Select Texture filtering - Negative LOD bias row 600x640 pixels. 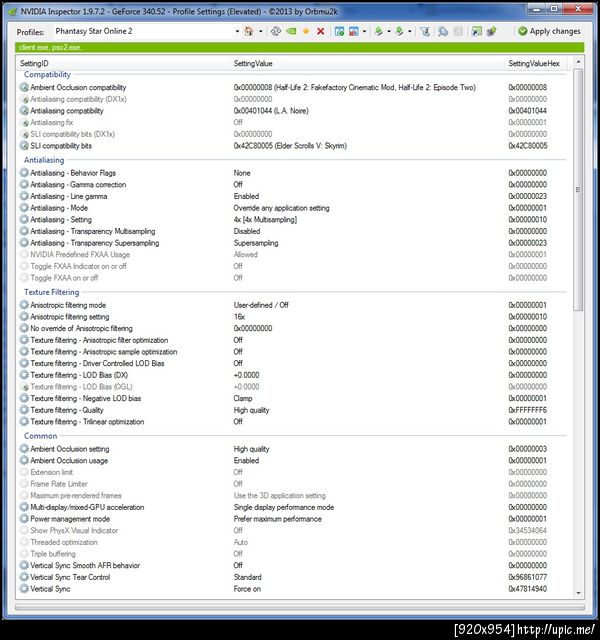(294, 398)
